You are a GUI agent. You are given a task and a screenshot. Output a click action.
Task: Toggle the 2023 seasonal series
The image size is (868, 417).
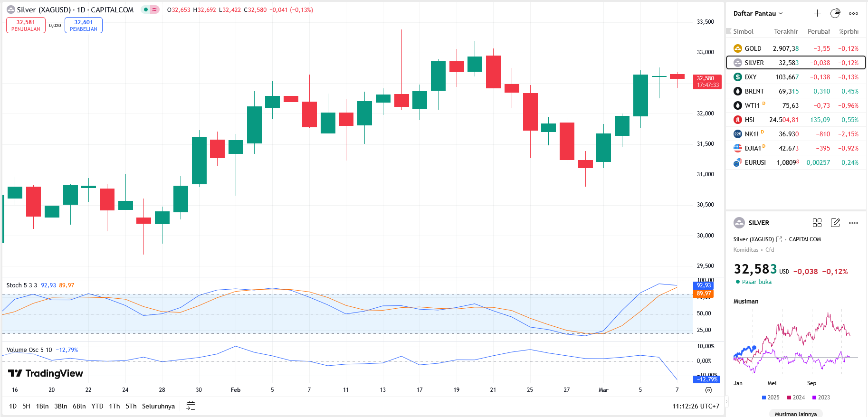(821, 398)
